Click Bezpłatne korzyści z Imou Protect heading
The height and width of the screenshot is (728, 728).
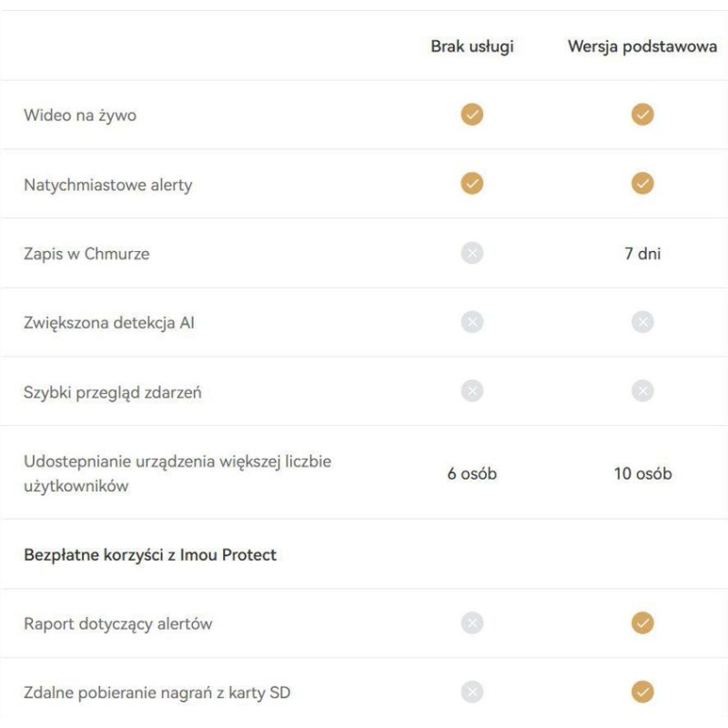tap(150, 554)
